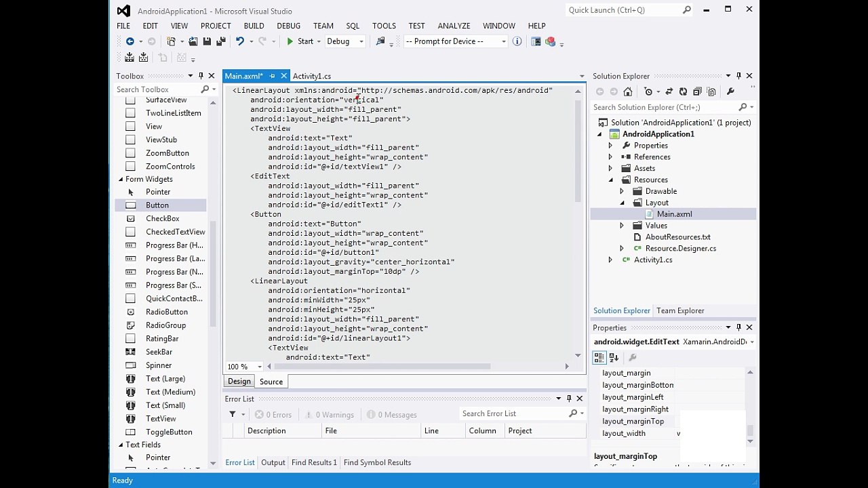This screenshot has height=488, width=868.
Task: Pin the Toolbox panel with pushpin icon
Action: pos(201,76)
